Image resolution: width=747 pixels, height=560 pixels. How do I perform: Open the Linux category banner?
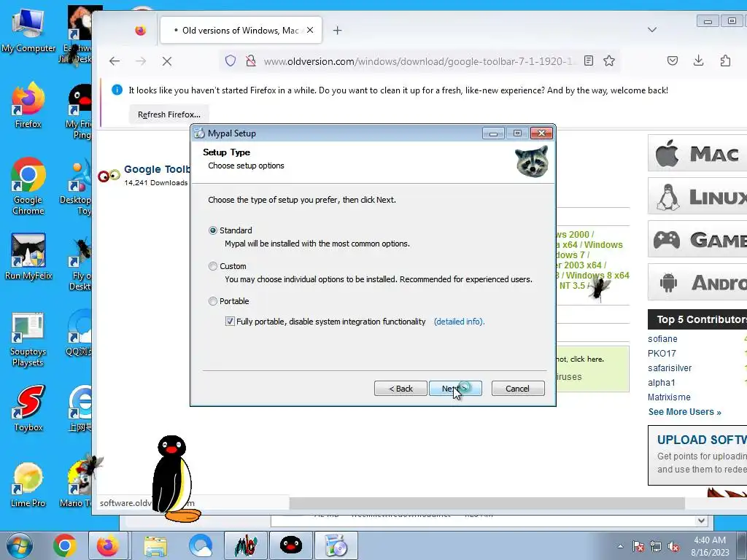[697, 196]
